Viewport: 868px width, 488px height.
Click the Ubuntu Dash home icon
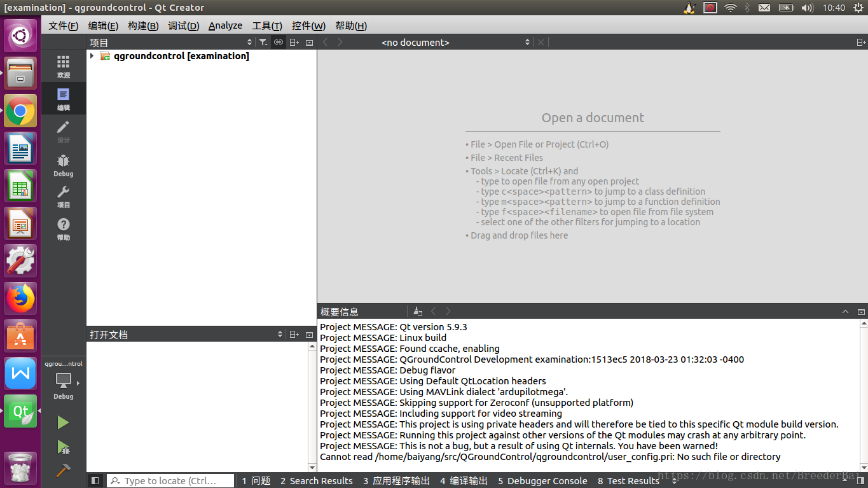(x=21, y=36)
